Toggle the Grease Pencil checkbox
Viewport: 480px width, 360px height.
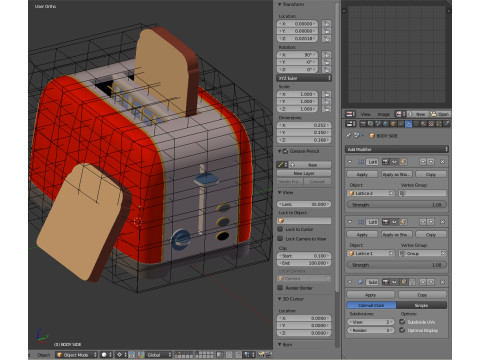[x=285, y=151]
